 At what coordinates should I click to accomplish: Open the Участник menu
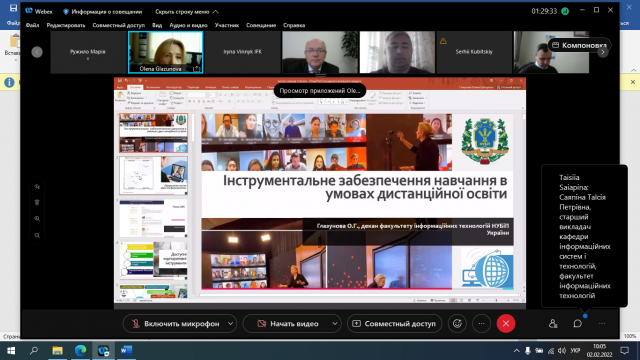tap(227, 25)
